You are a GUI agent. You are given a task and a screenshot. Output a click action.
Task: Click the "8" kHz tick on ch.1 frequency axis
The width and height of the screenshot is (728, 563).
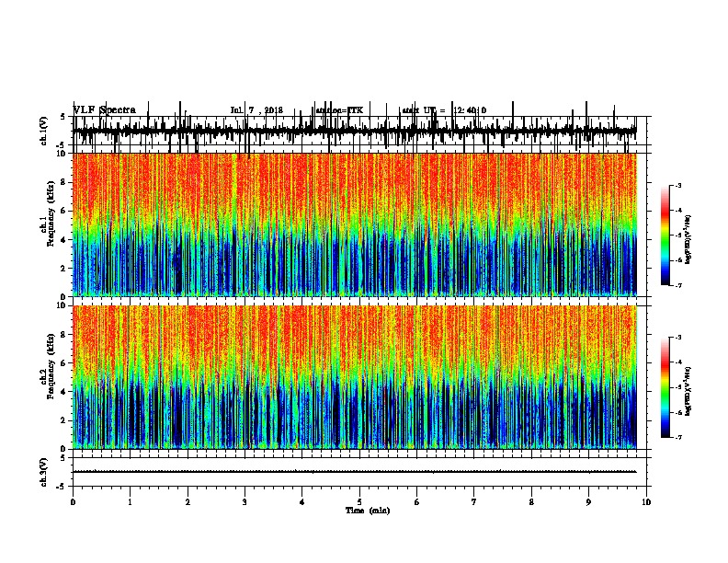coord(64,182)
